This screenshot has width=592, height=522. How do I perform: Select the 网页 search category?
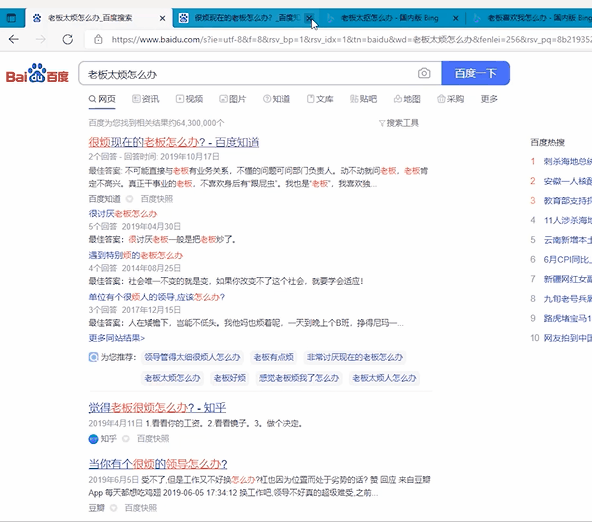102,99
